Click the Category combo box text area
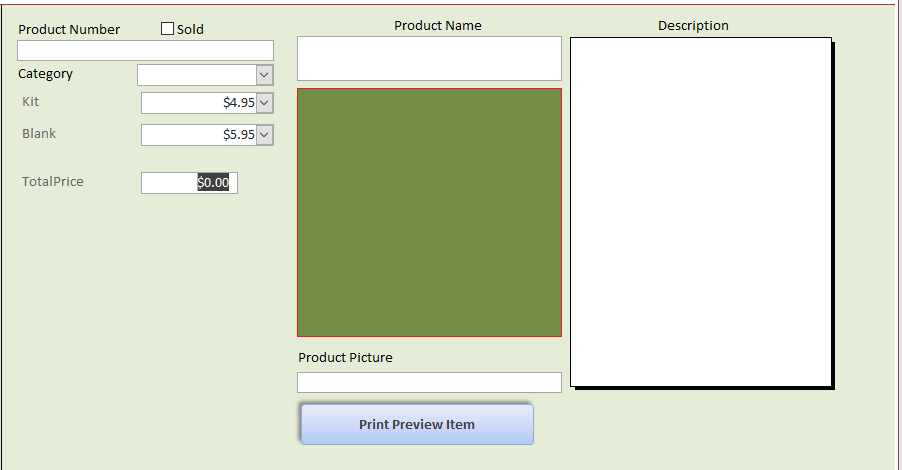Screen dimensions: 902x470 coord(196,75)
